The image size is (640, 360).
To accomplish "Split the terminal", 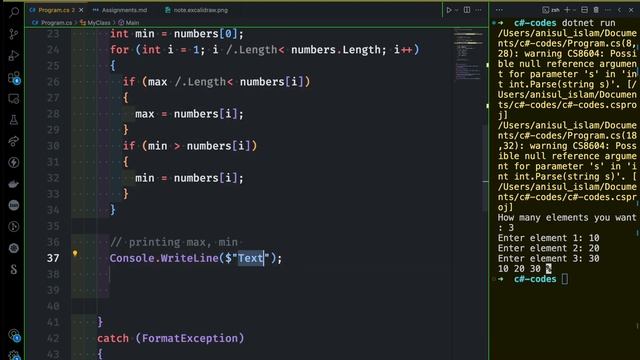I will 584,10.
